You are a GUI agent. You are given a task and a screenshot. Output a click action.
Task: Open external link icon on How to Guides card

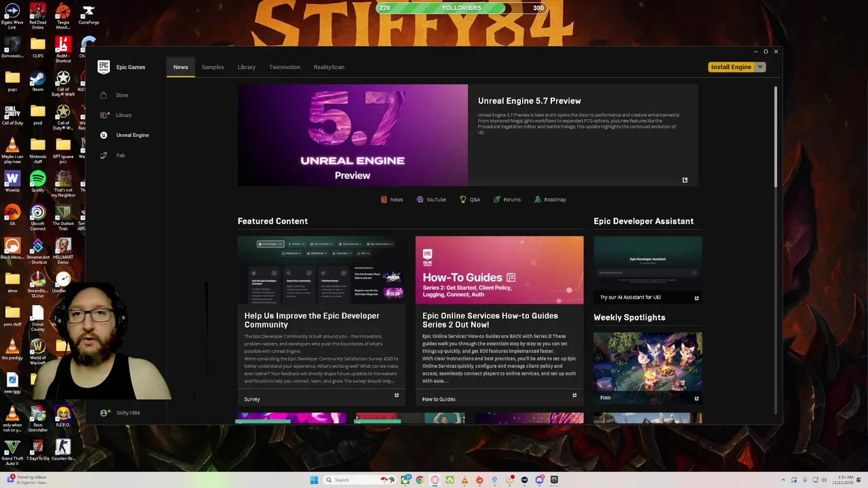coord(574,395)
